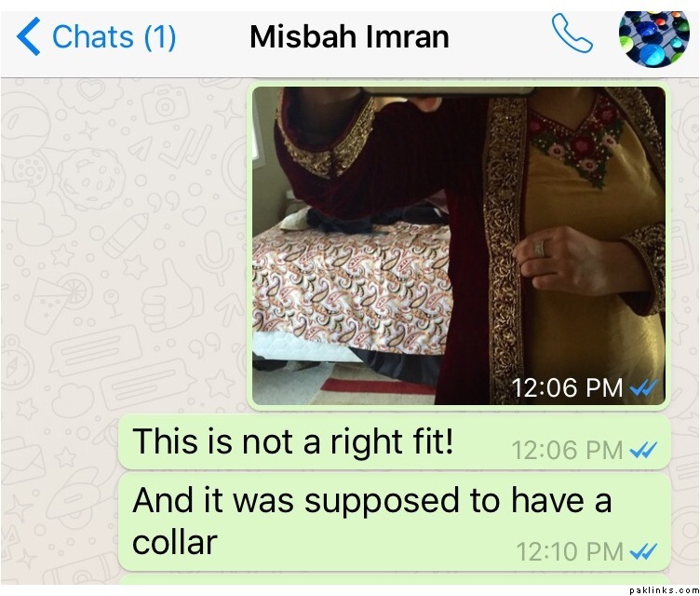Select the "This is not a right fit!" message
Screen dimensions: 700x596
(394, 441)
